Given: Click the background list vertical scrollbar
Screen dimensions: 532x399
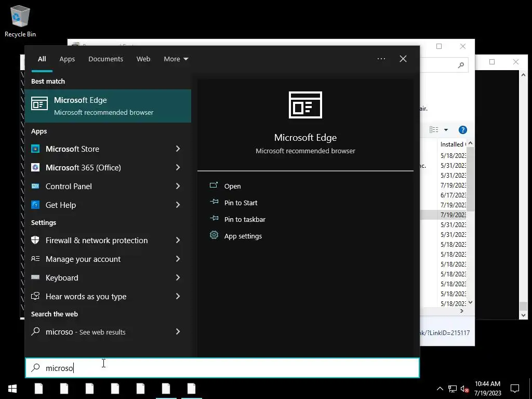Looking at the screenshot, I should click(470, 179).
